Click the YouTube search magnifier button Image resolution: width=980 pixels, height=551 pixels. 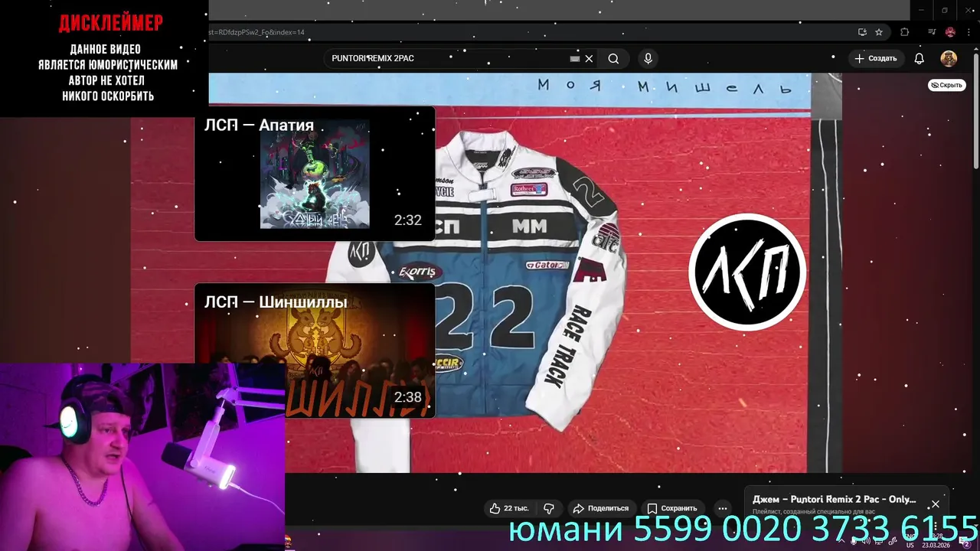click(613, 59)
